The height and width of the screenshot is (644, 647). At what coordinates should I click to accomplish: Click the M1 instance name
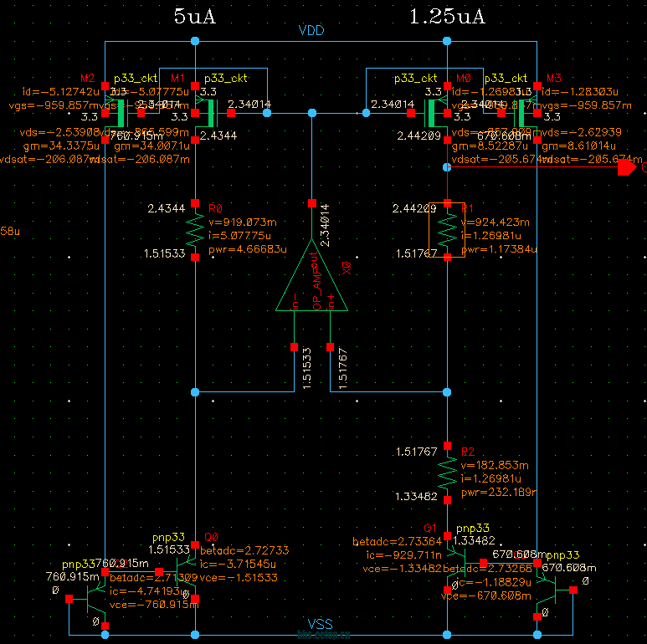tap(177, 78)
